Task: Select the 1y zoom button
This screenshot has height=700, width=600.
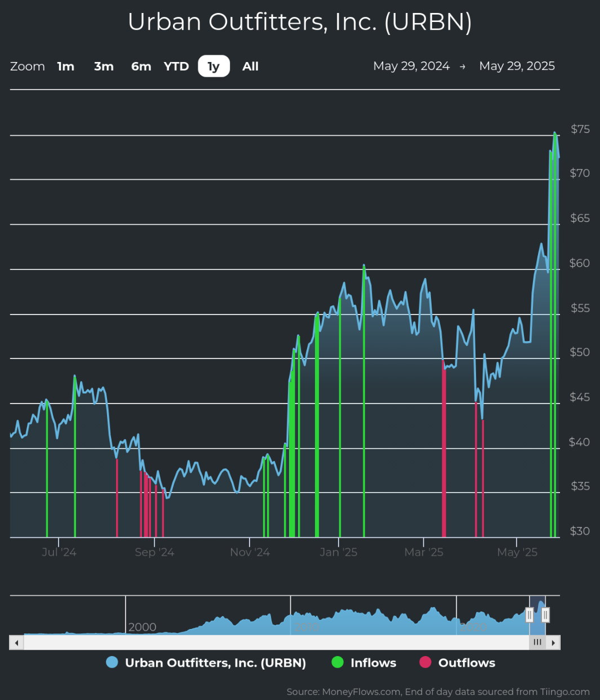Action: click(x=214, y=67)
